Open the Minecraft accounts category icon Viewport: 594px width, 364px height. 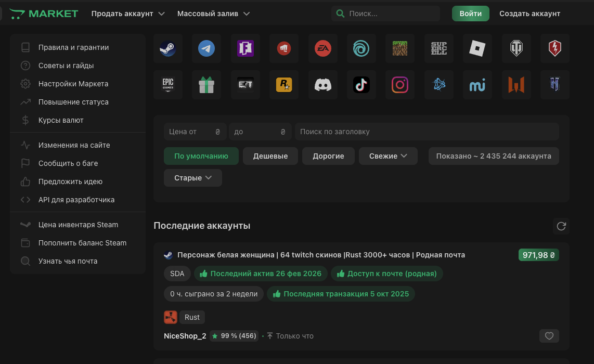click(400, 48)
